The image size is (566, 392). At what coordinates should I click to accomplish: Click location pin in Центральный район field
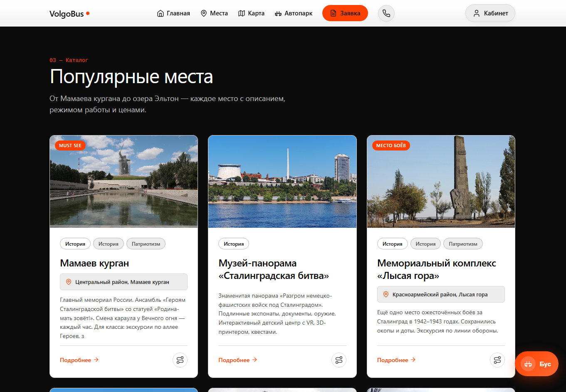coord(69,282)
